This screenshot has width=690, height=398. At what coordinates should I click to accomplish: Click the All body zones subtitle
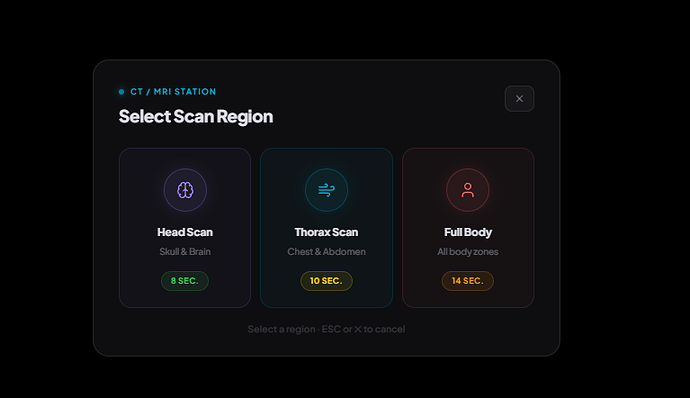point(468,252)
